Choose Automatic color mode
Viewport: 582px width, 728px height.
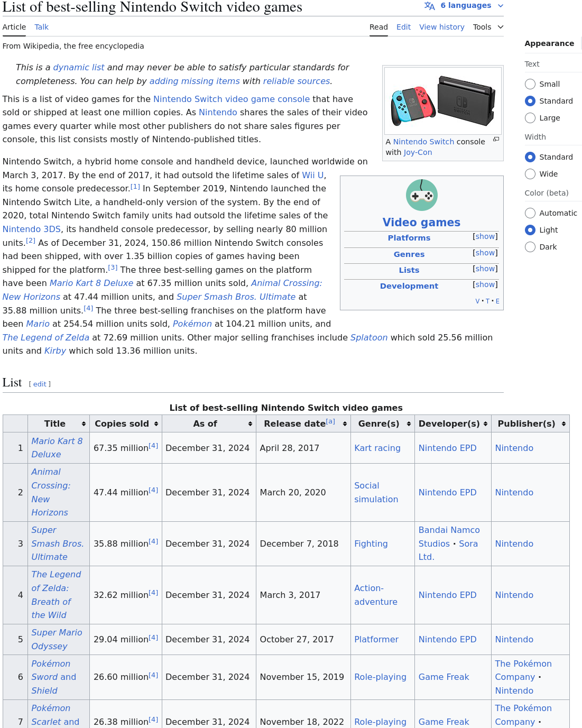[530, 213]
